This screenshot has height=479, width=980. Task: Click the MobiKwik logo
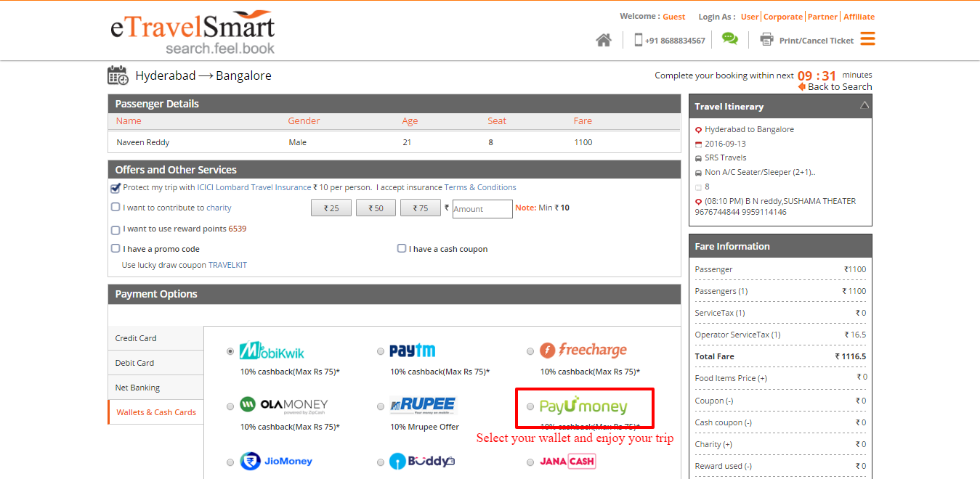click(272, 351)
